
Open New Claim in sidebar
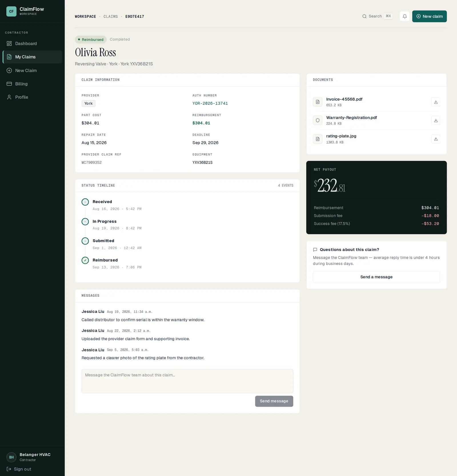coord(32,71)
